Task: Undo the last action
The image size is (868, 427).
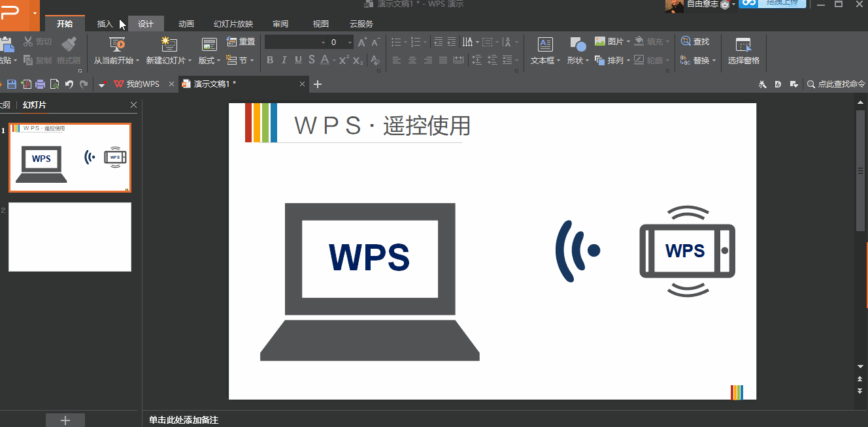Action: pos(69,84)
